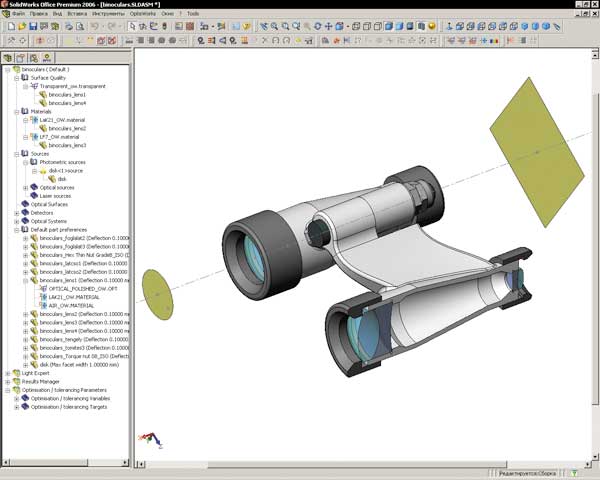The width and height of the screenshot is (600, 480).
Task: Select the Laser sources tree item
Action: pyautogui.click(x=54, y=195)
